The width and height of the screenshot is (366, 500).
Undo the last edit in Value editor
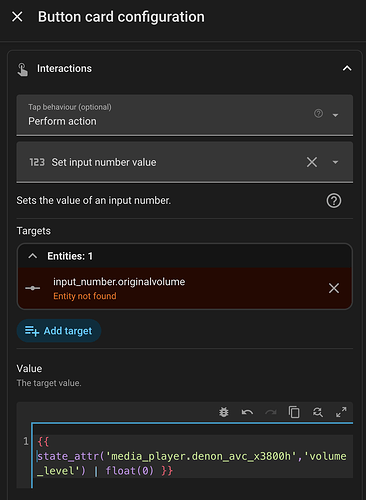(x=247, y=412)
